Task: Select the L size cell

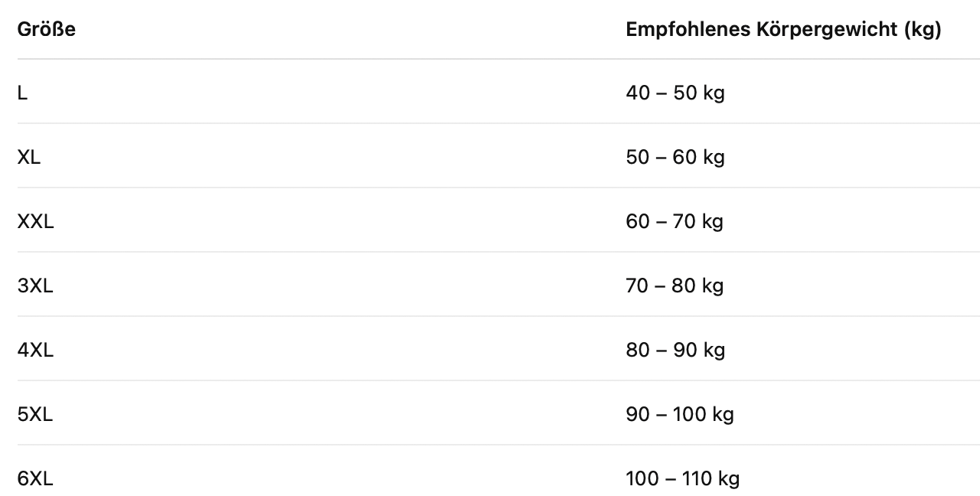Action: [x=23, y=93]
